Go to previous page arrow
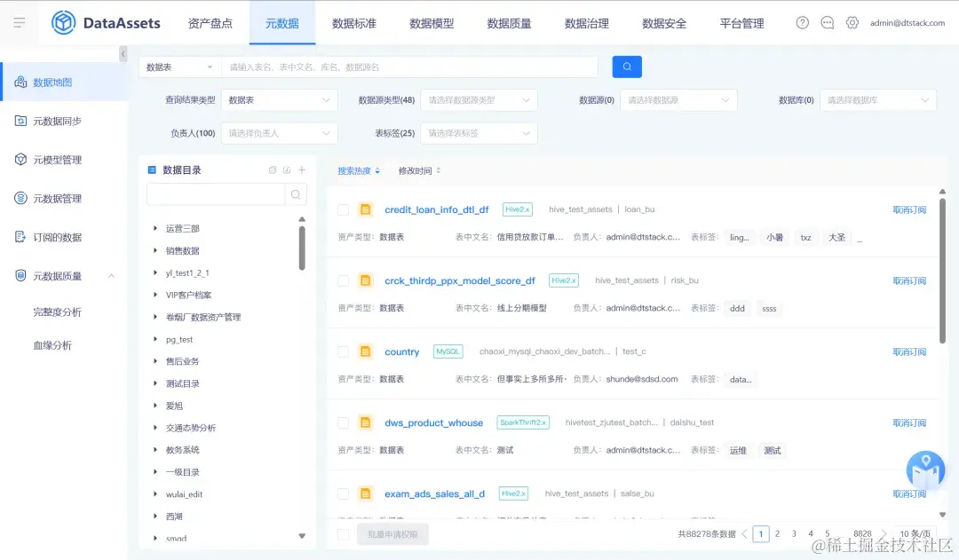959x560 pixels. 744,533
